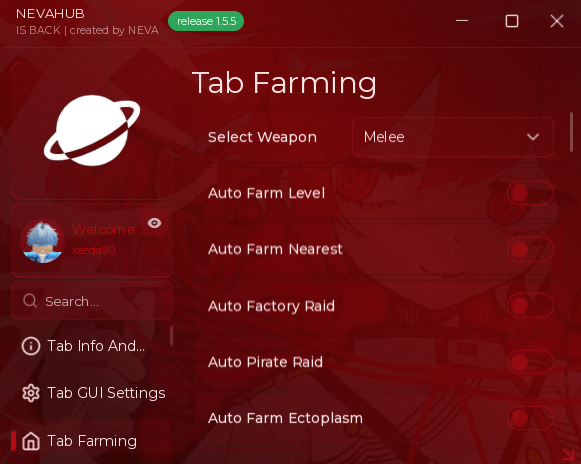
Task: Switch on Auto Pirate Raid
Action: 530,362
